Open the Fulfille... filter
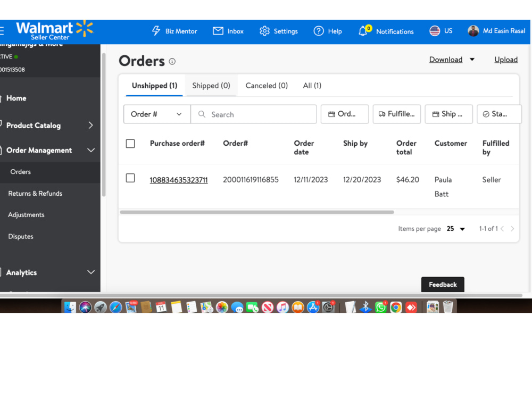 click(397, 114)
